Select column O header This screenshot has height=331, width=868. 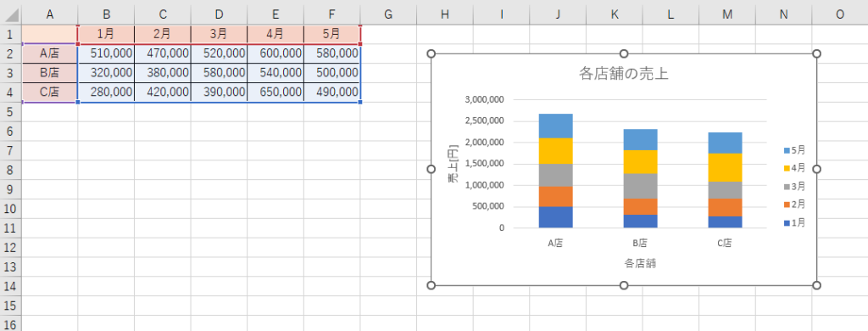tap(840, 14)
